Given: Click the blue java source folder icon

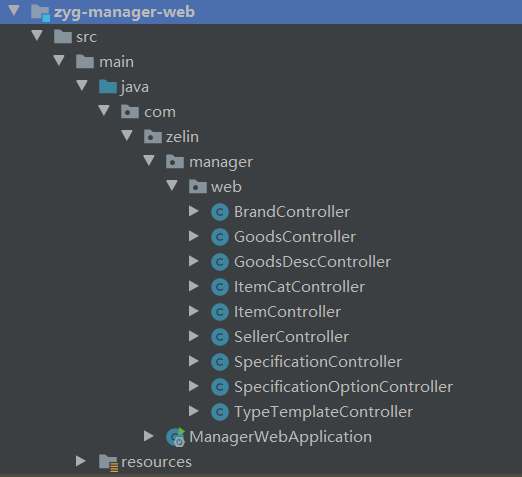Looking at the screenshot, I should [108, 87].
